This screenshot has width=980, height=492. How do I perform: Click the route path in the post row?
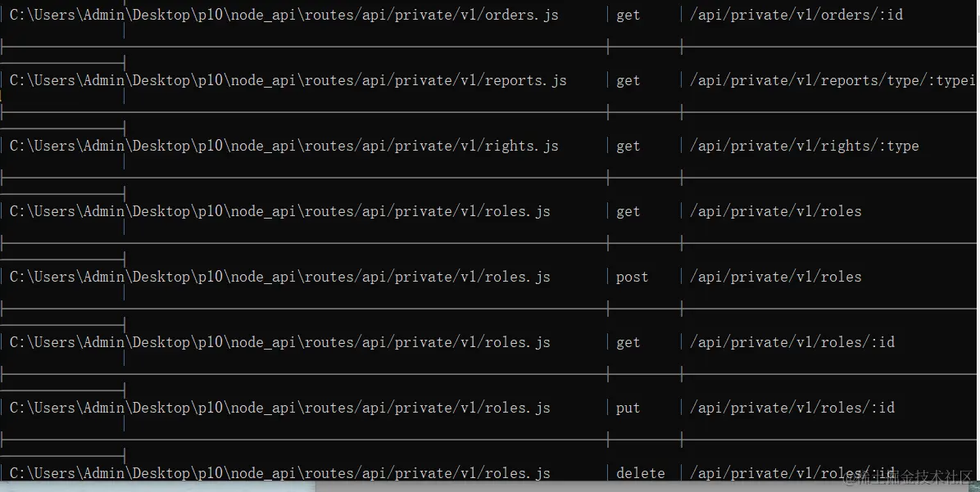pos(775,277)
